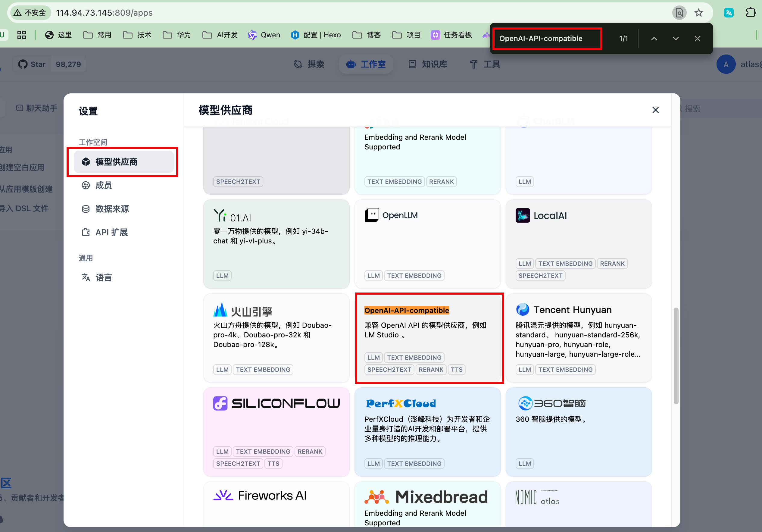This screenshot has height=532, width=762.
Task: Close the 设置 dialog with X
Action: pyautogui.click(x=655, y=110)
